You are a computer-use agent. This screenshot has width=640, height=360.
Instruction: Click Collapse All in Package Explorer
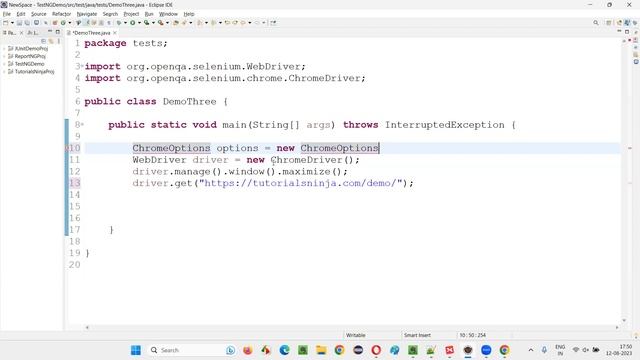(x=44, y=41)
